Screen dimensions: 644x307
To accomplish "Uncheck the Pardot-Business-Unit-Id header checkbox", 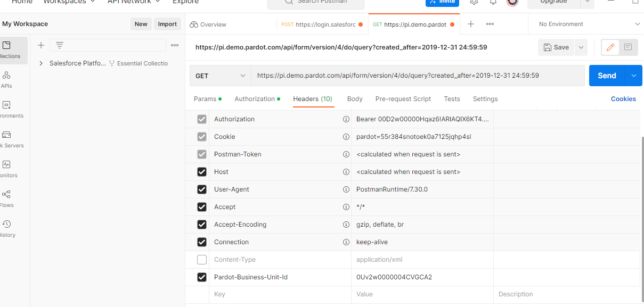I will 202,277.
